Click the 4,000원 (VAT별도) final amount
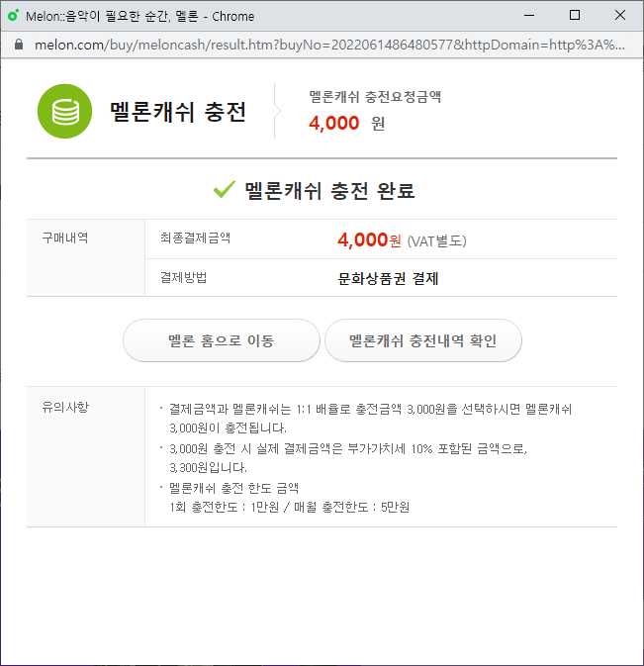 402,240
